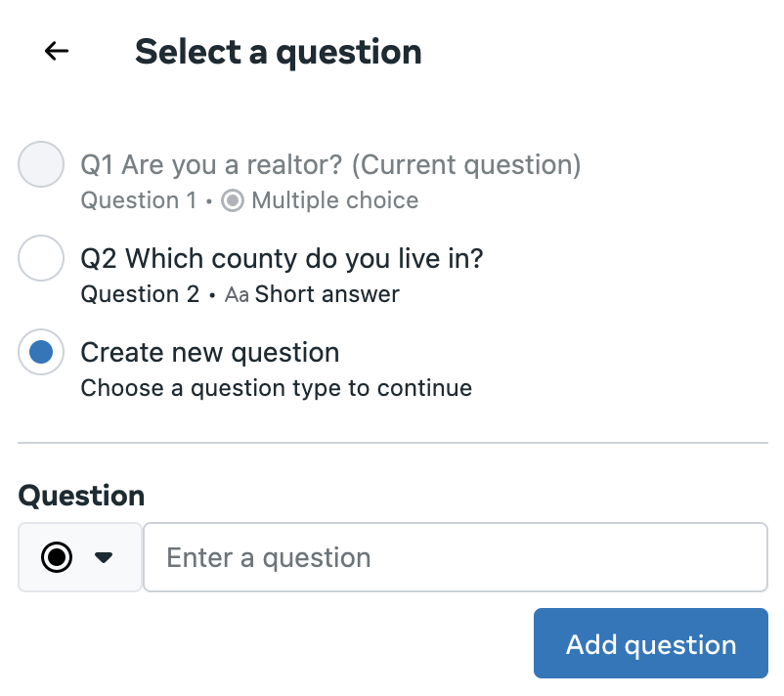Click the Question 2 Short answer subtitle

pos(240,294)
